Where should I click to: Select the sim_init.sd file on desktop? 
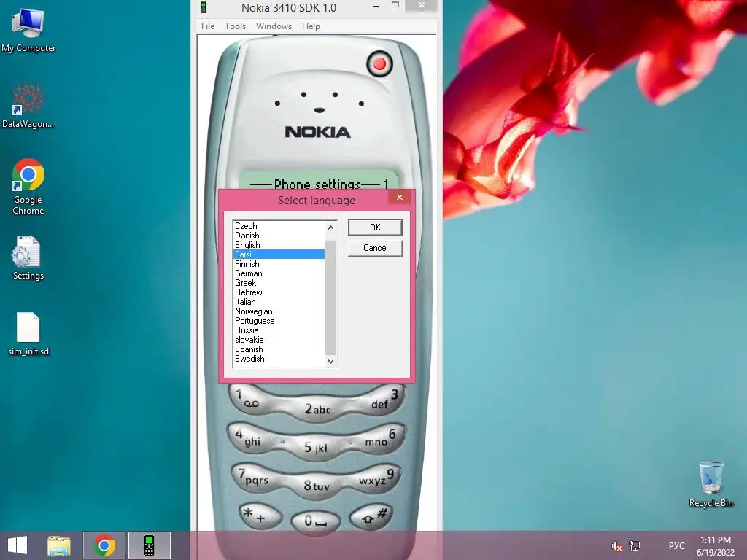pos(28,333)
